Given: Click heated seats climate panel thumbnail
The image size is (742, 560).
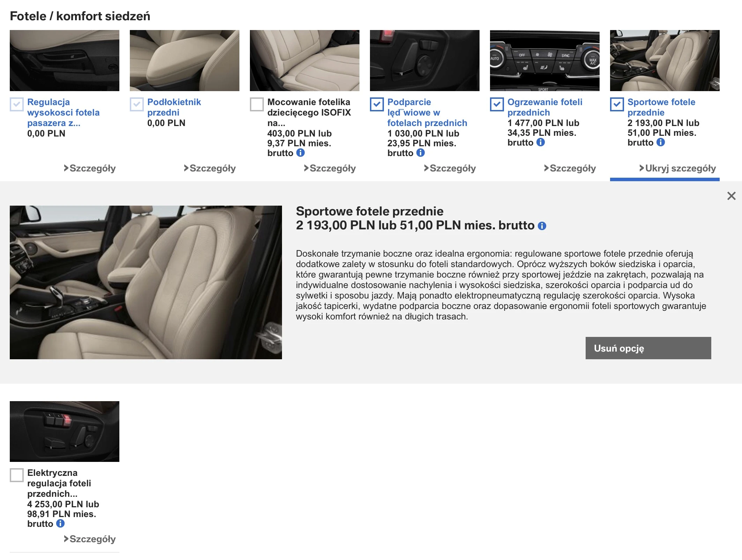Looking at the screenshot, I should tap(545, 60).
